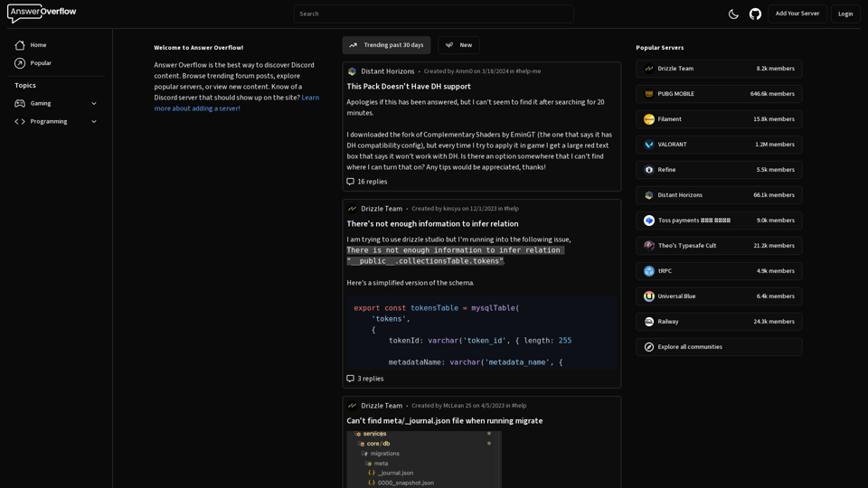Open Toss payments server
This screenshot has height=488, width=868.
point(719,221)
